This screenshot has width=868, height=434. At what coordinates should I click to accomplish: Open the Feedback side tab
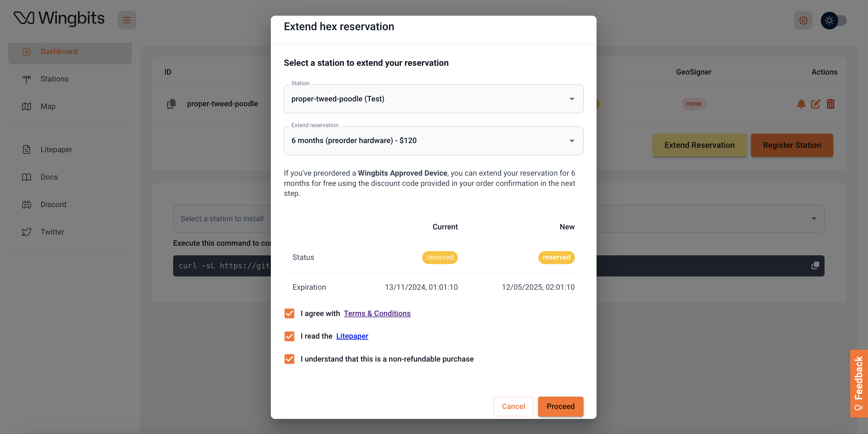click(859, 383)
